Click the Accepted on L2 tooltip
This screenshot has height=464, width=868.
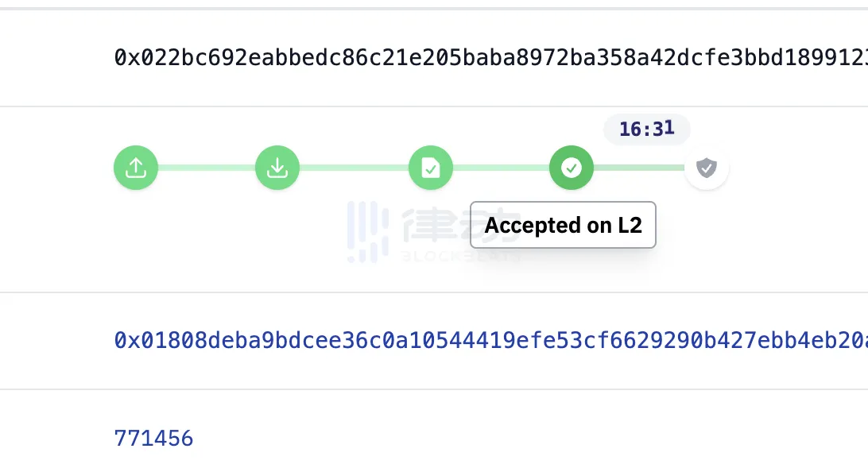(563, 225)
